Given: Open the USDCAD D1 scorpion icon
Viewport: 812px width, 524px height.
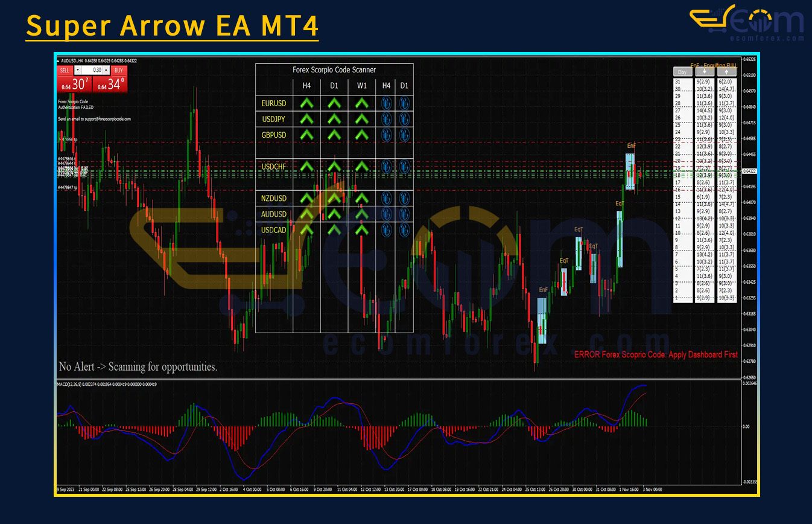Looking at the screenshot, I should click(404, 229).
